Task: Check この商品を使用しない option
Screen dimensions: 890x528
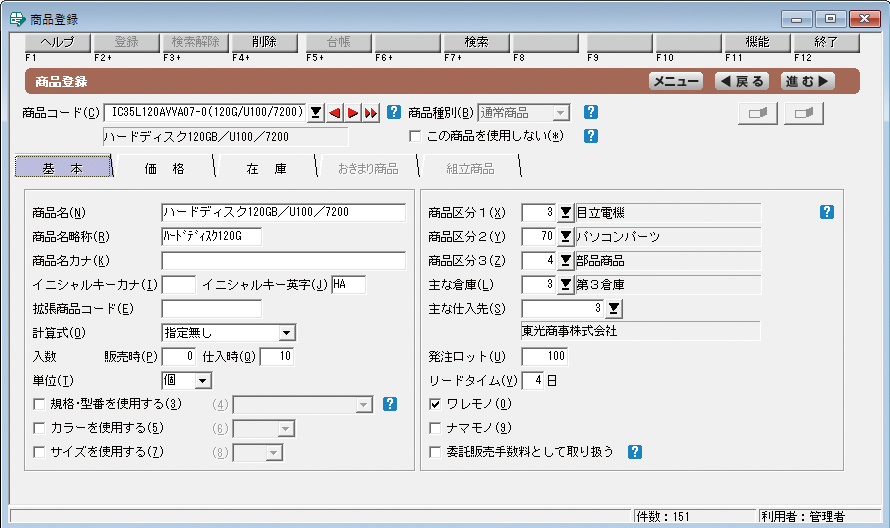Action: (414, 136)
